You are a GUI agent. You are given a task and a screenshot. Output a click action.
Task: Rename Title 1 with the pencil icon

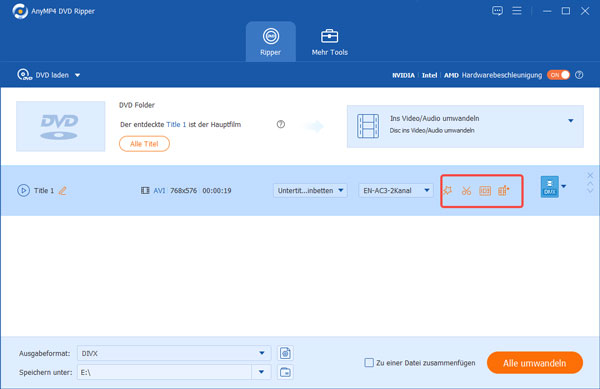tap(63, 190)
